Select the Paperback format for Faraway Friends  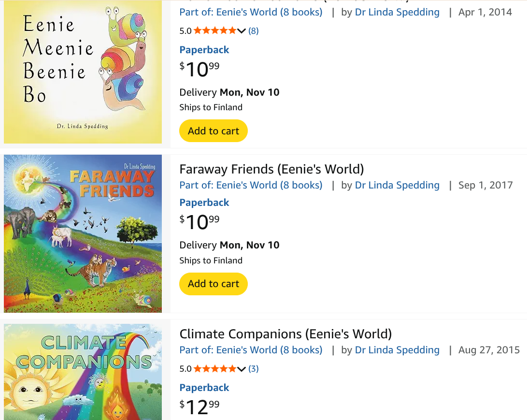tap(204, 203)
